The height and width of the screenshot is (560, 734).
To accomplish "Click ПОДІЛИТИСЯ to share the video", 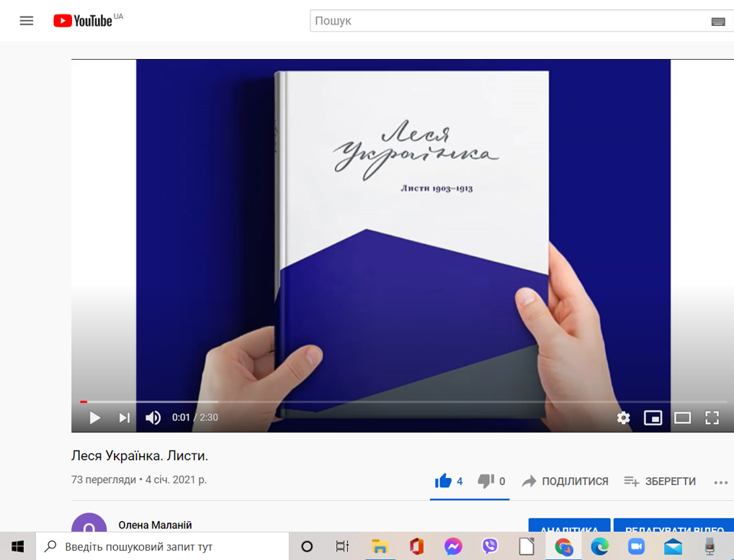I will (565, 481).
